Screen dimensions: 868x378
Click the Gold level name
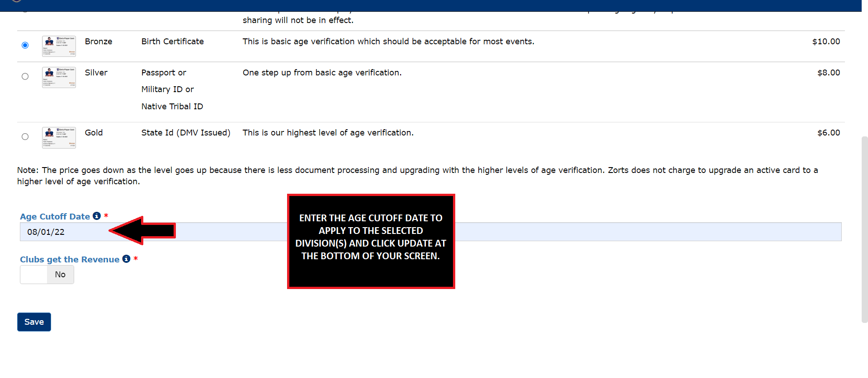[x=94, y=133]
